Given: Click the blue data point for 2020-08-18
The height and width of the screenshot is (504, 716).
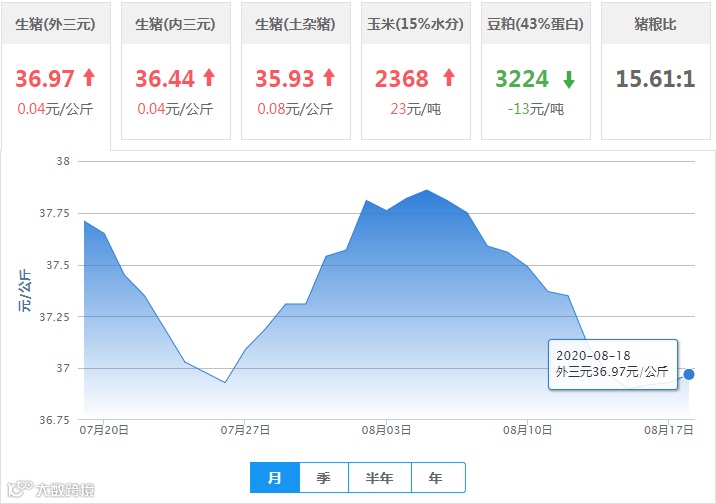Looking at the screenshot, I should point(689,374).
